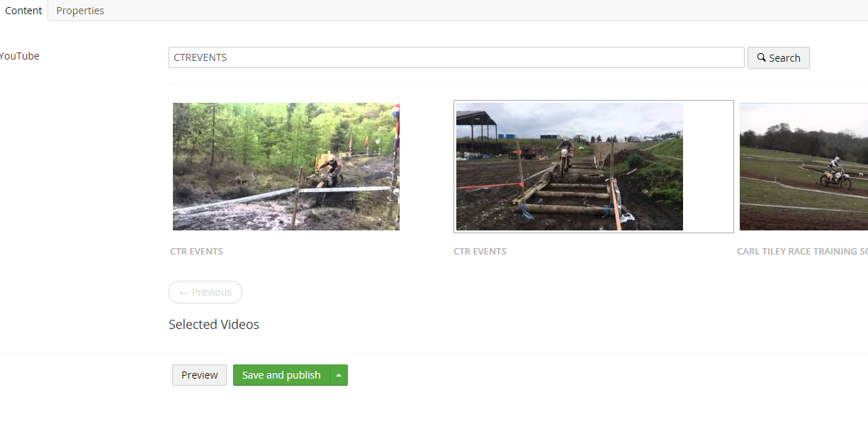Click Save and publish
The width and height of the screenshot is (868, 441).
[281, 375]
